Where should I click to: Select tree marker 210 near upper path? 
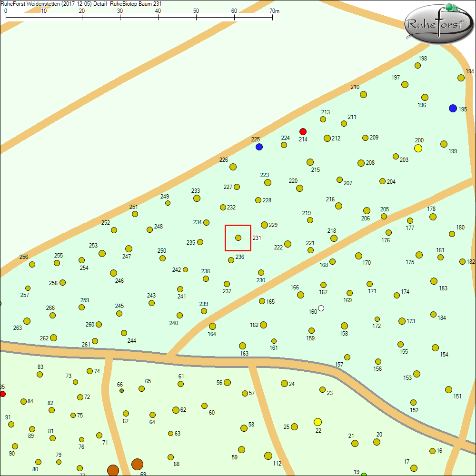tap(363, 94)
